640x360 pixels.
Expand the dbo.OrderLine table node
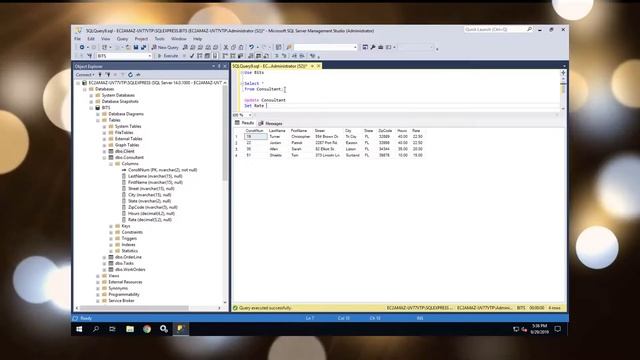104,257
